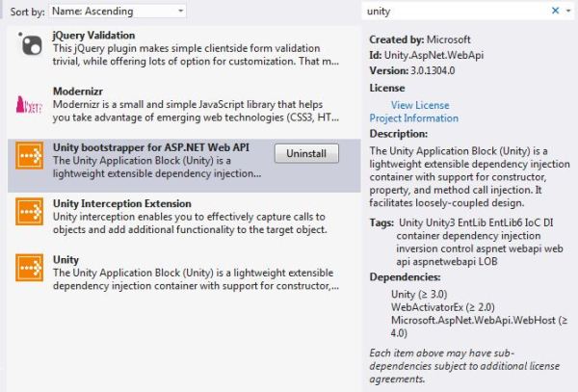Click into the search field containing "unity"

point(453,11)
